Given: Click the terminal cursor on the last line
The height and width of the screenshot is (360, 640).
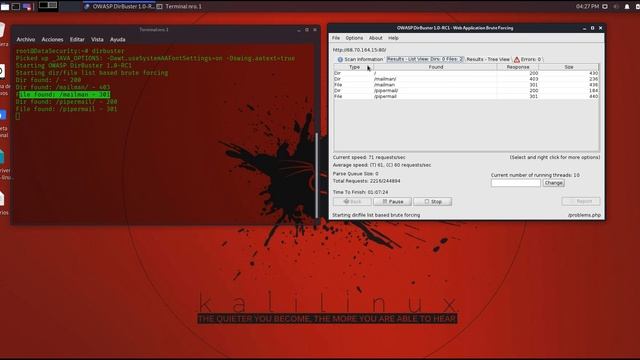Looking at the screenshot, I should coord(18,116).
